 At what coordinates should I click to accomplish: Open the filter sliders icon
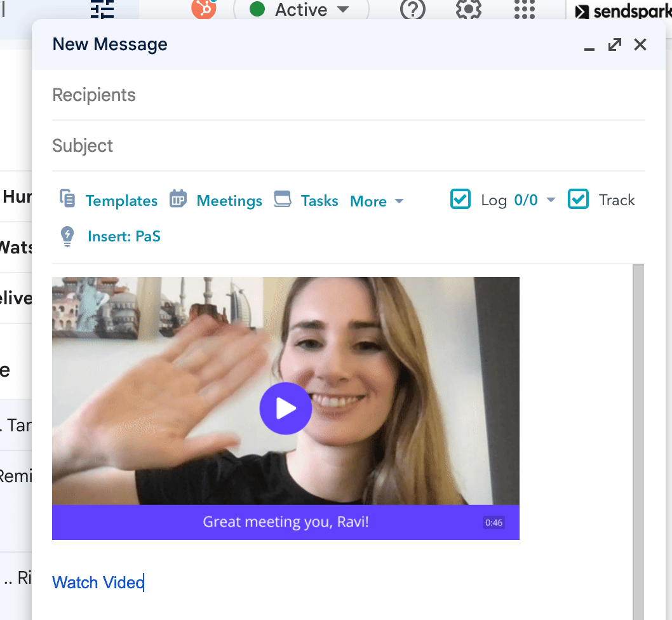102,9
